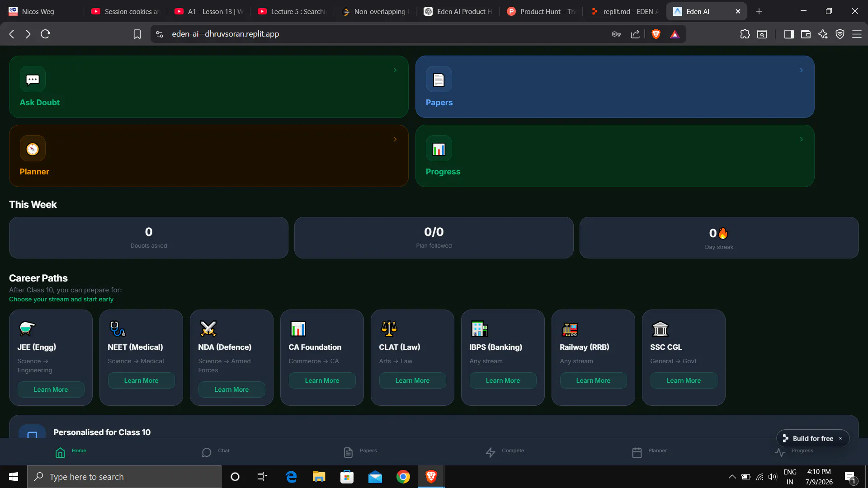Open Planner in bottom navigation
868x488 pixels.
coord(650,452)
